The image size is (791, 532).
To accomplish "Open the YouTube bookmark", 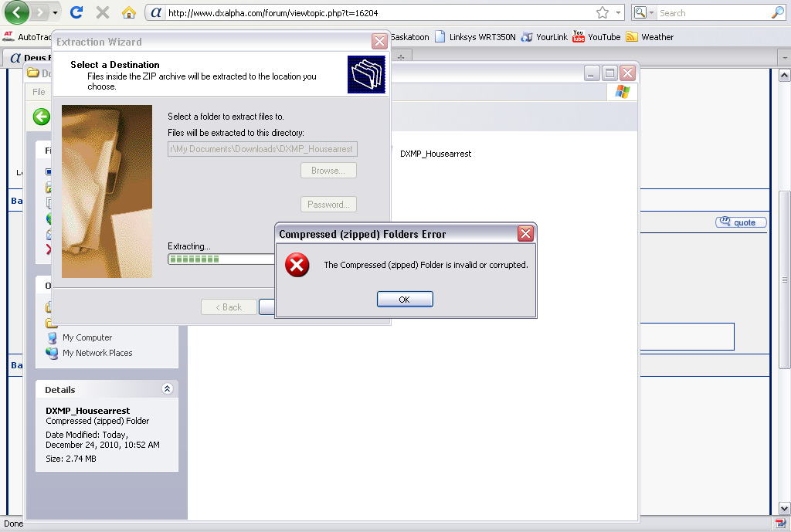I will (596, 37).
